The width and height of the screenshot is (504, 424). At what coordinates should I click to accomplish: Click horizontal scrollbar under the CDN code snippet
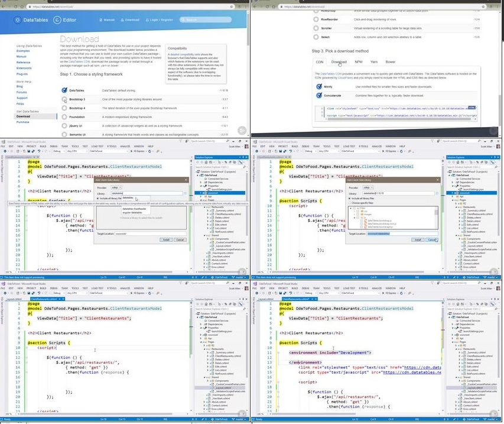click(399, 119)
